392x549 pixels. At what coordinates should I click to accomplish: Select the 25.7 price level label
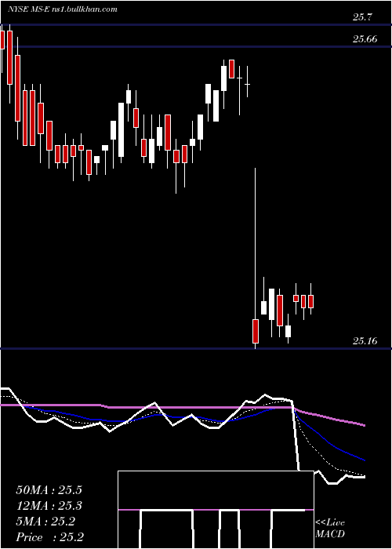pos(362,16)
